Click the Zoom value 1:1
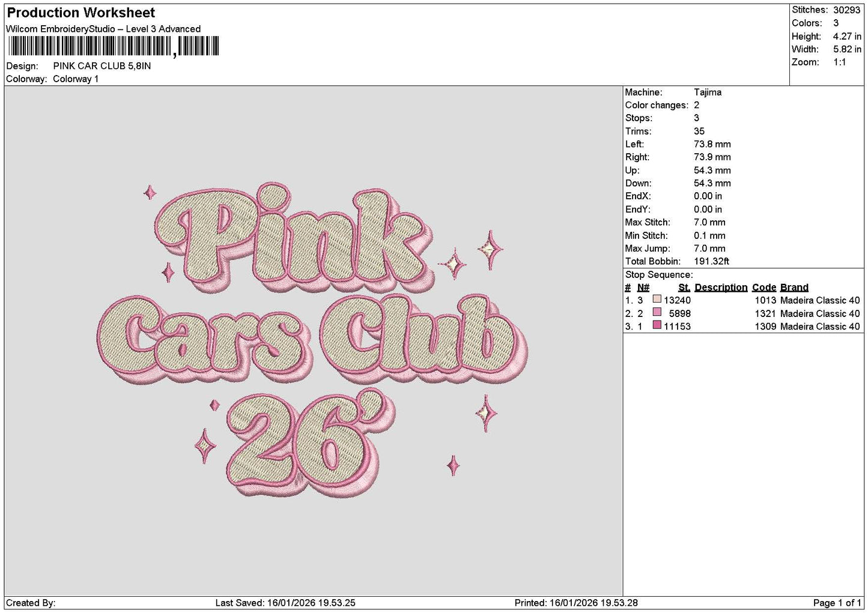The image size is (868, 613). (839, 62)
